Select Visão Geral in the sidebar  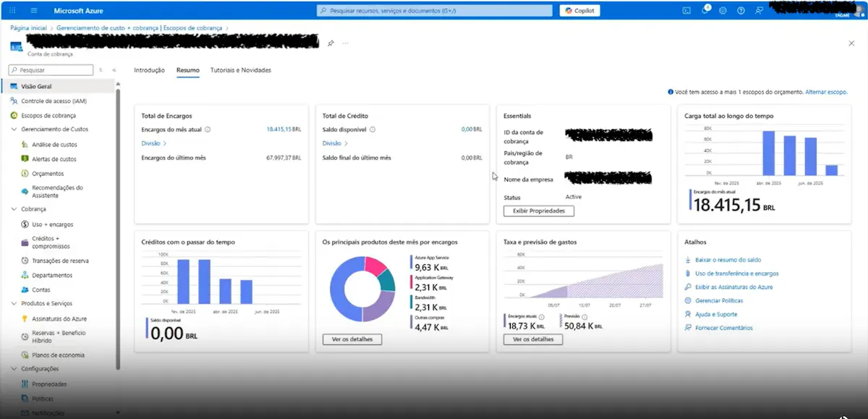coord(58,86)
